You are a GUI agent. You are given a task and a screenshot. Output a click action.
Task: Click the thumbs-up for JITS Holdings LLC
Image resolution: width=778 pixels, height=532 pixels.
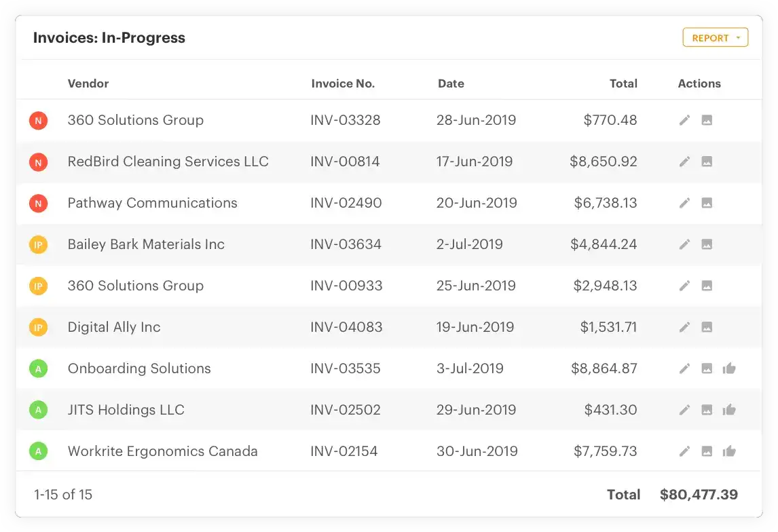pyautogui.click(x=730, y=410)
